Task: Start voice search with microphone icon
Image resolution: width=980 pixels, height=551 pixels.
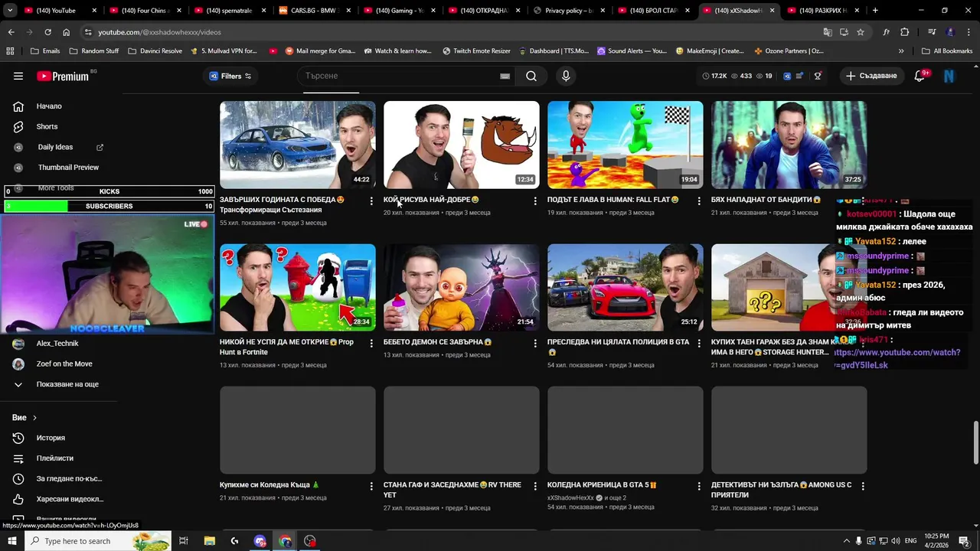Action: [566, 76]
